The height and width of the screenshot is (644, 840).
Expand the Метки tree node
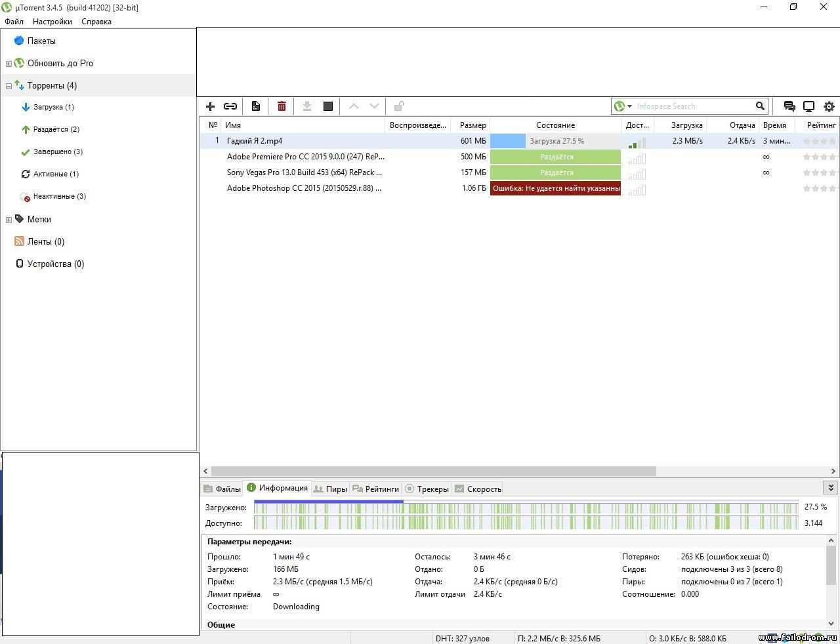pyautogui.click(x=9, y=220)
